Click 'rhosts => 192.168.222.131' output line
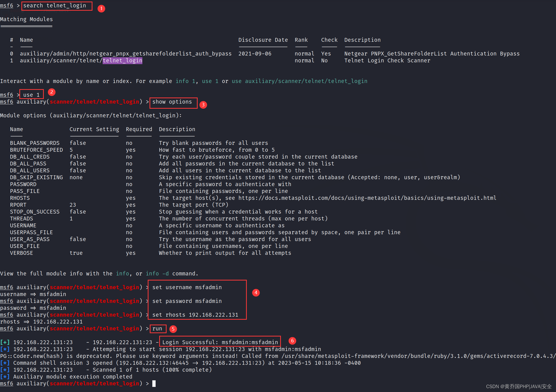556x392 pixels. (41, 322)
